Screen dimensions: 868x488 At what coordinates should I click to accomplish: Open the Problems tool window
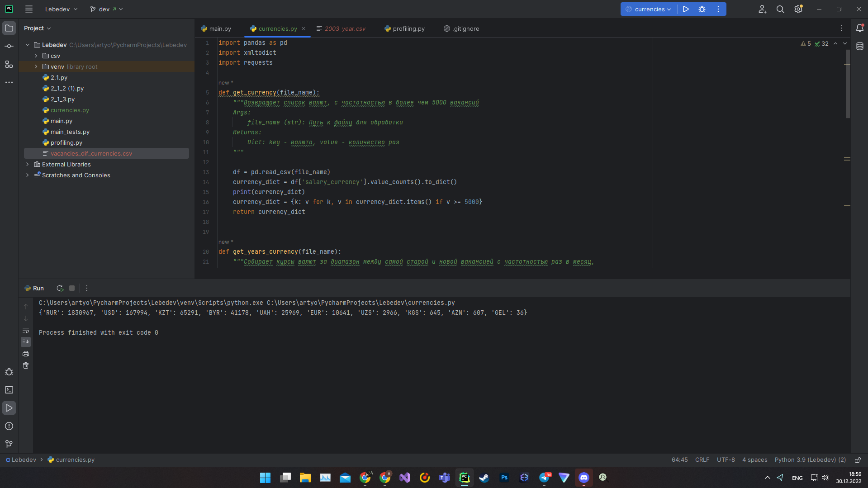[x=9, y=426]
